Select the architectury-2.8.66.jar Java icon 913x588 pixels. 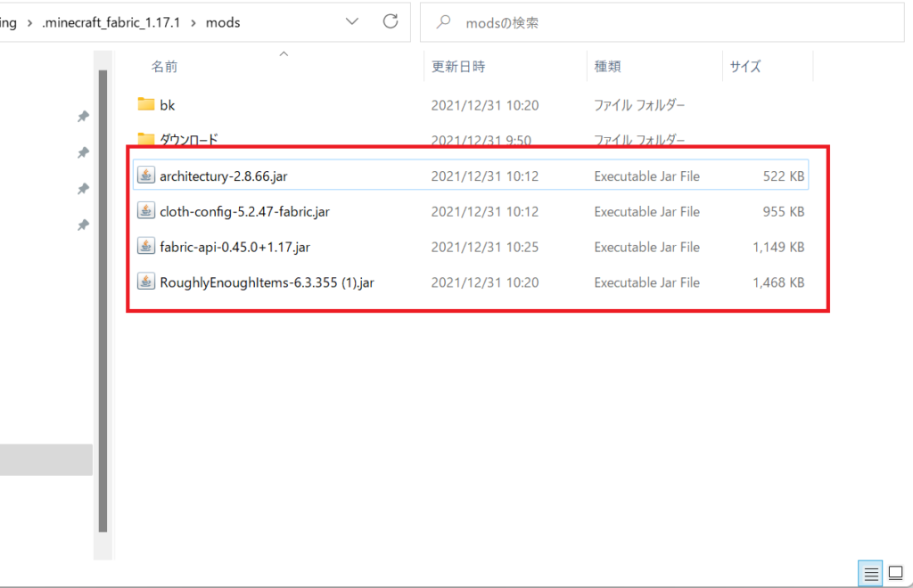[146, 175]
